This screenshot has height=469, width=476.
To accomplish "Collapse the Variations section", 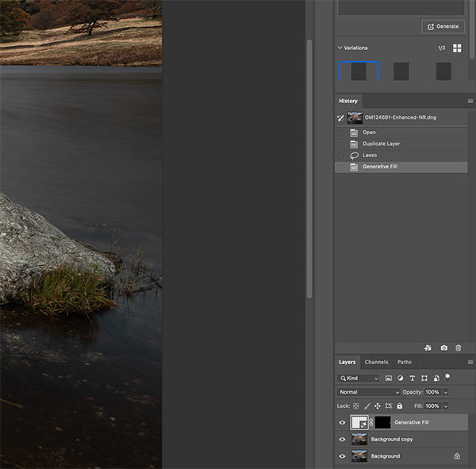I will [x=340, y=48].
